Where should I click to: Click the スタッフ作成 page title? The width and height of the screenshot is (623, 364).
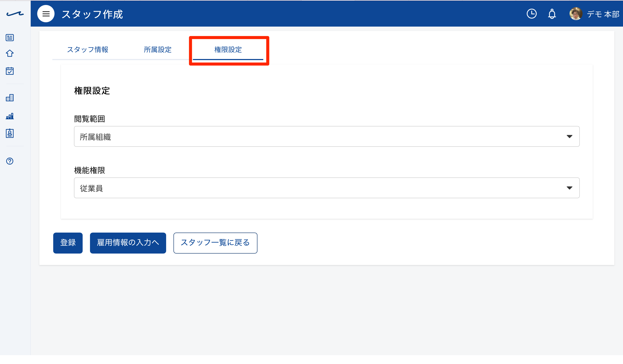[92, 14]
